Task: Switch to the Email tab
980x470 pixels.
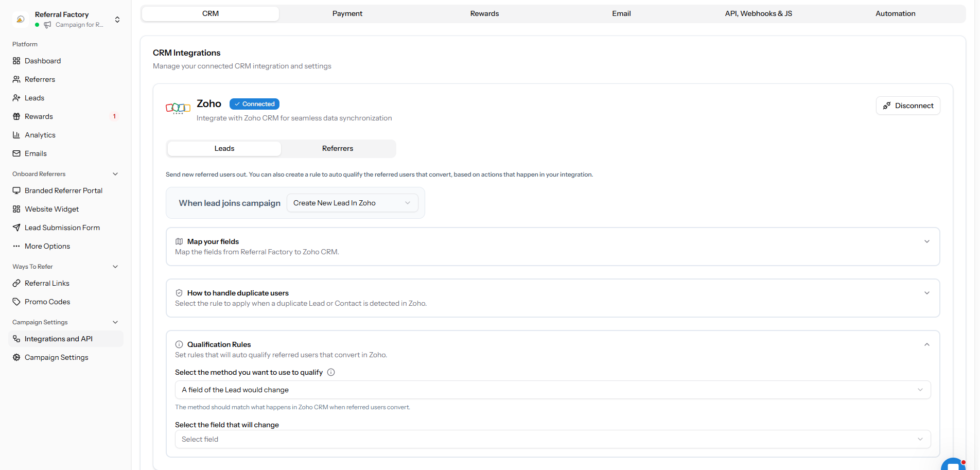Action: pos(621,14)
